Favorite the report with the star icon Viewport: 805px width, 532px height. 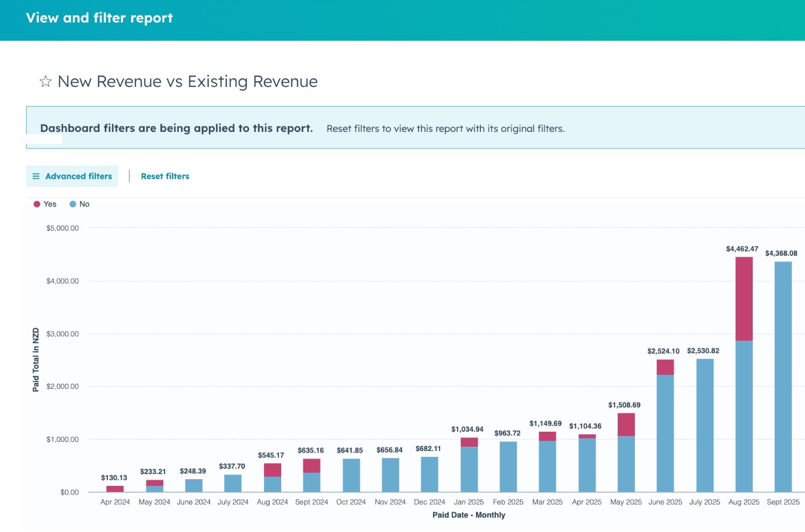click(45, 82)
